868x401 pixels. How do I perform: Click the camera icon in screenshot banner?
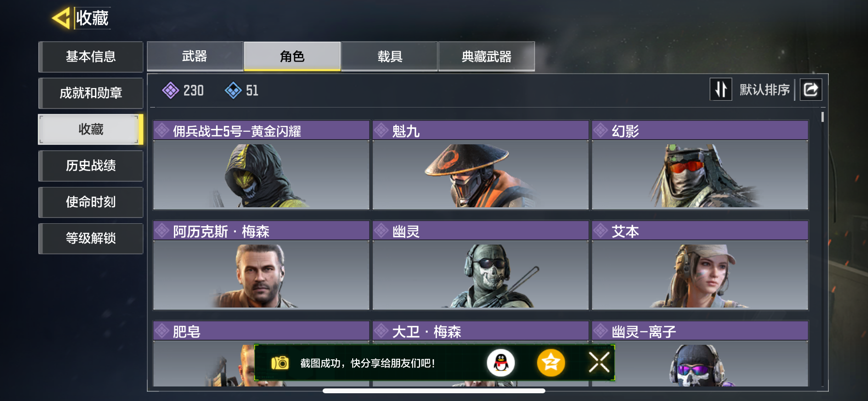pyautogui.click(x=279, y=363)
